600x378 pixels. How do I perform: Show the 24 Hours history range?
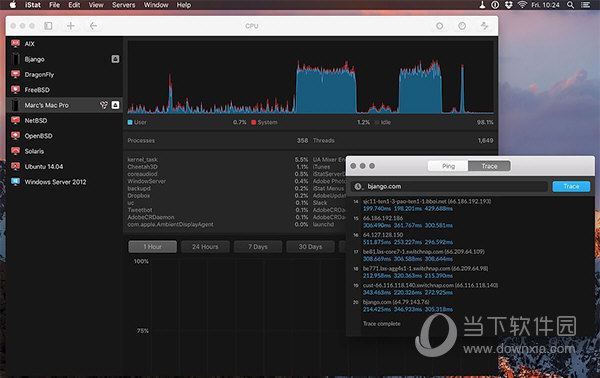coord(205,247)
